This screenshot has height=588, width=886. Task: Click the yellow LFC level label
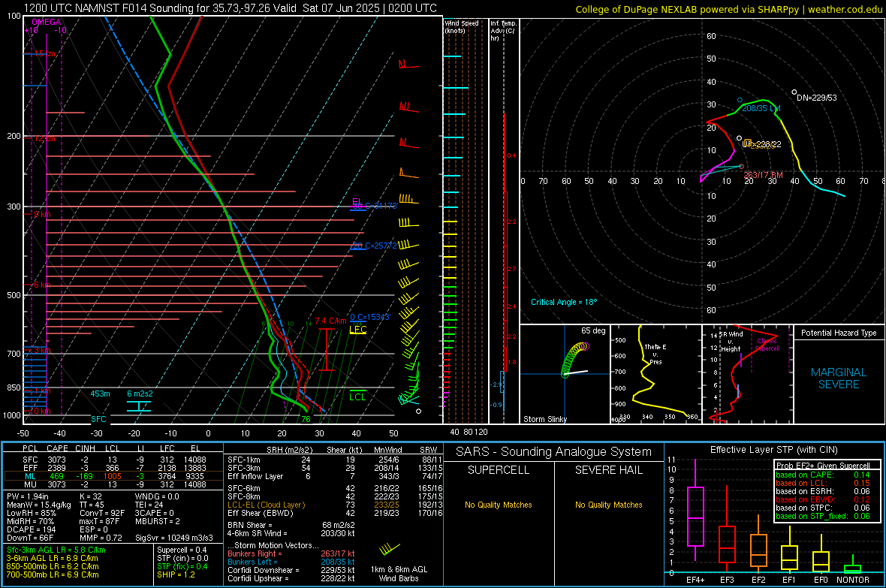[x=357, y=329]
